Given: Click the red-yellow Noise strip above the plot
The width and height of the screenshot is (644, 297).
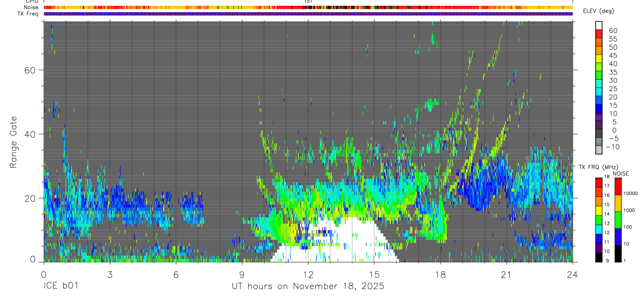Looking at the screenshot, I should (x=308, y=7).
